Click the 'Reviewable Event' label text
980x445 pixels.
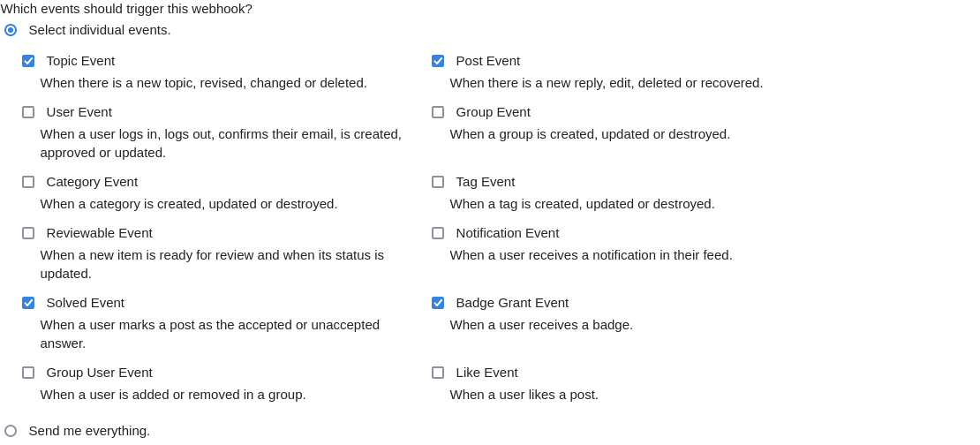[100, 233]
